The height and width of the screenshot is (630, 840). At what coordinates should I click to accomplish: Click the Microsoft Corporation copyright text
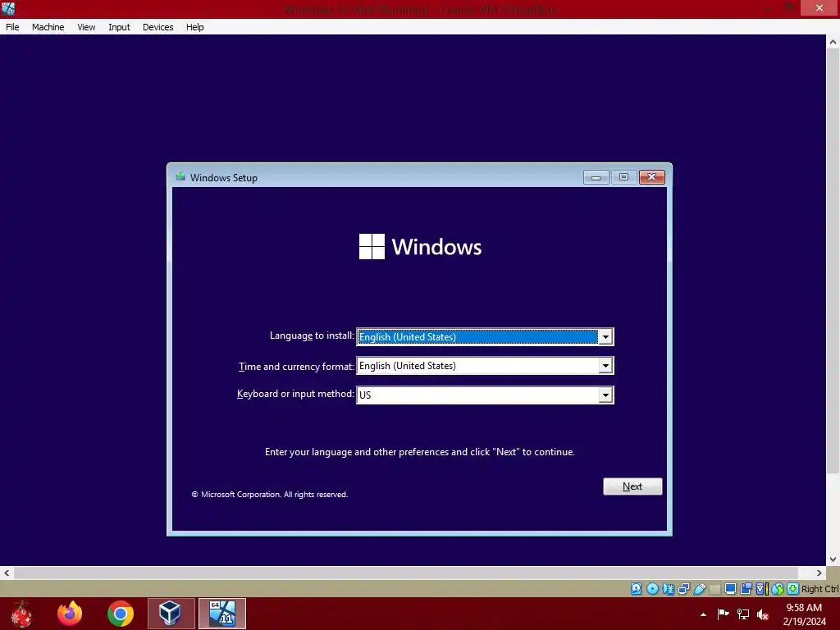click(269, 495)
